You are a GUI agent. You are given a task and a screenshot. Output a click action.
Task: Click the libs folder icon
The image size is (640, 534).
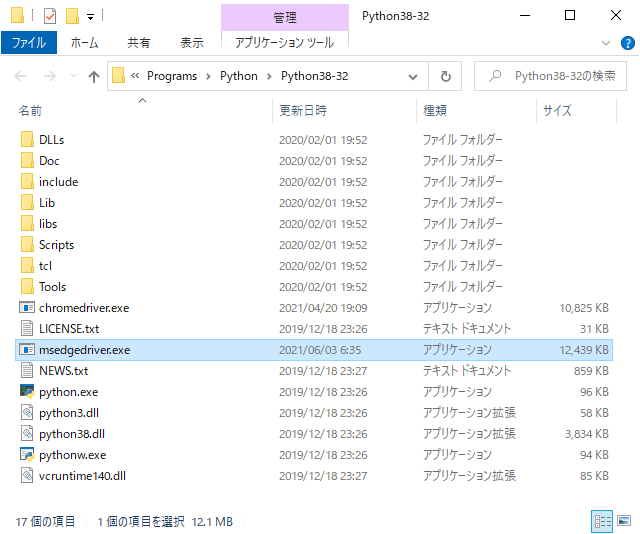coord(27,224)
